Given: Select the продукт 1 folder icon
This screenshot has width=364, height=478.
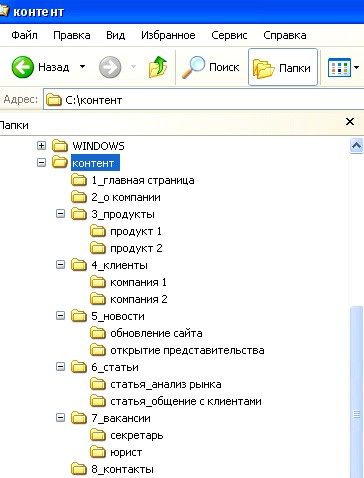Looking at the screenshot, I should 98,231.
